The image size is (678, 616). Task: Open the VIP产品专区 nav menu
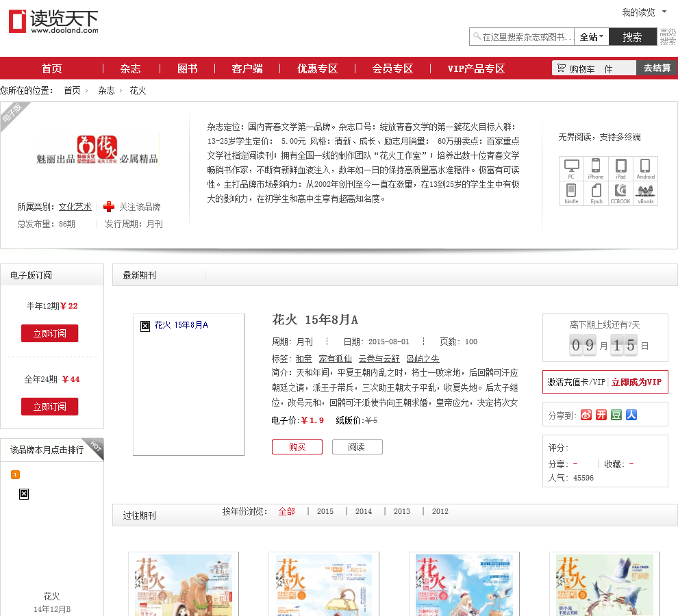(x=476, y=68)
